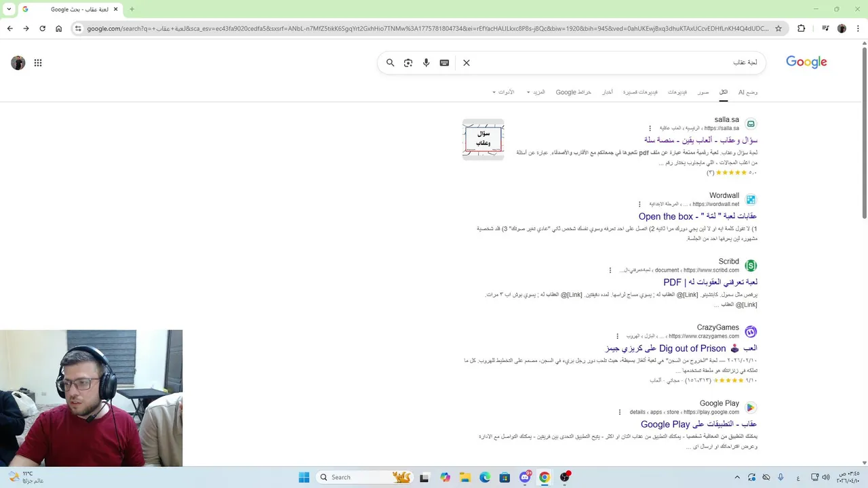Open the browser home page

(x=59, y=28)
